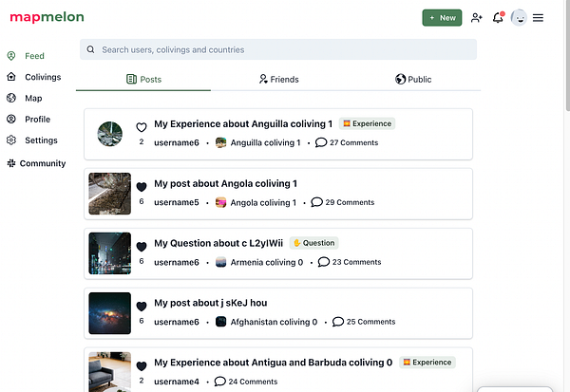Open the hamburger menu
570x392 pixels.
click(539, 18)
